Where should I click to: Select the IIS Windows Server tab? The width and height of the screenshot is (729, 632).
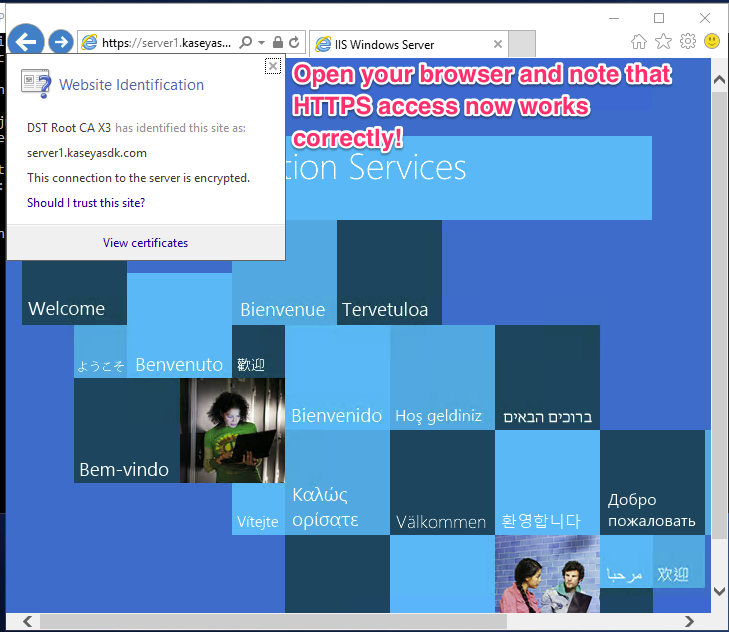click(x=408, y=44)
